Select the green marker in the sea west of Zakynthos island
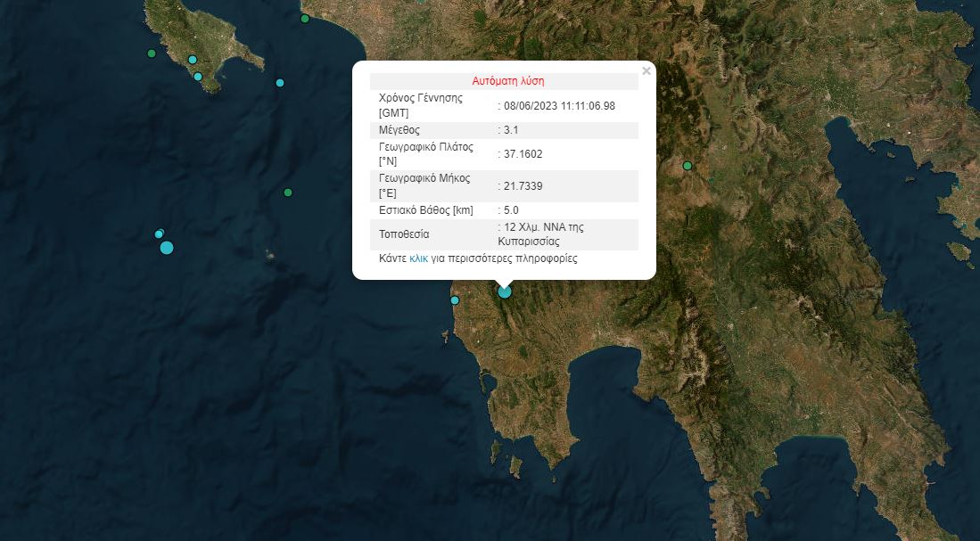The width and height of the screenshot is (980, 541). (x=152, y=53)
